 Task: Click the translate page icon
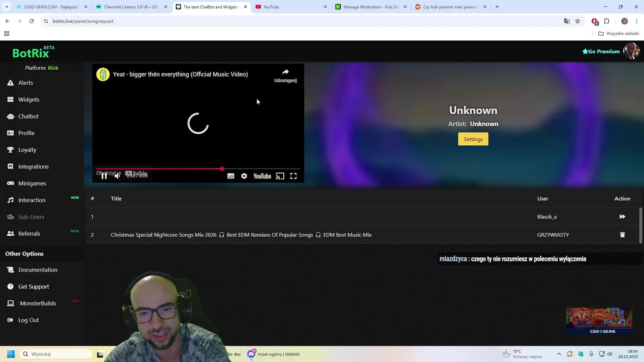coord(567,21)
